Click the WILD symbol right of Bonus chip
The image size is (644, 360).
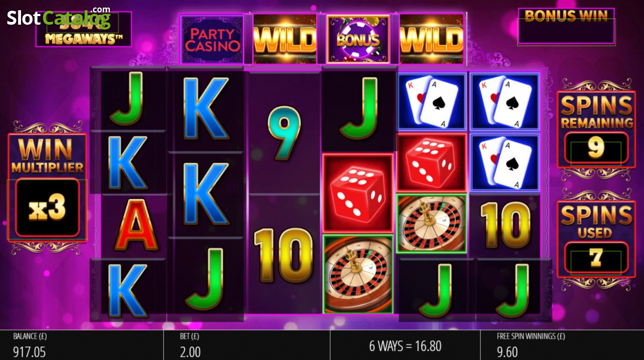coord(431,39)
